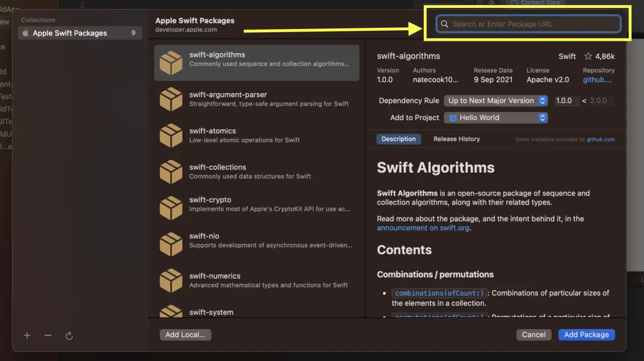Click the Combinations / permutations subheading
The height and width of the screenshot is (361, 644).
435,275
